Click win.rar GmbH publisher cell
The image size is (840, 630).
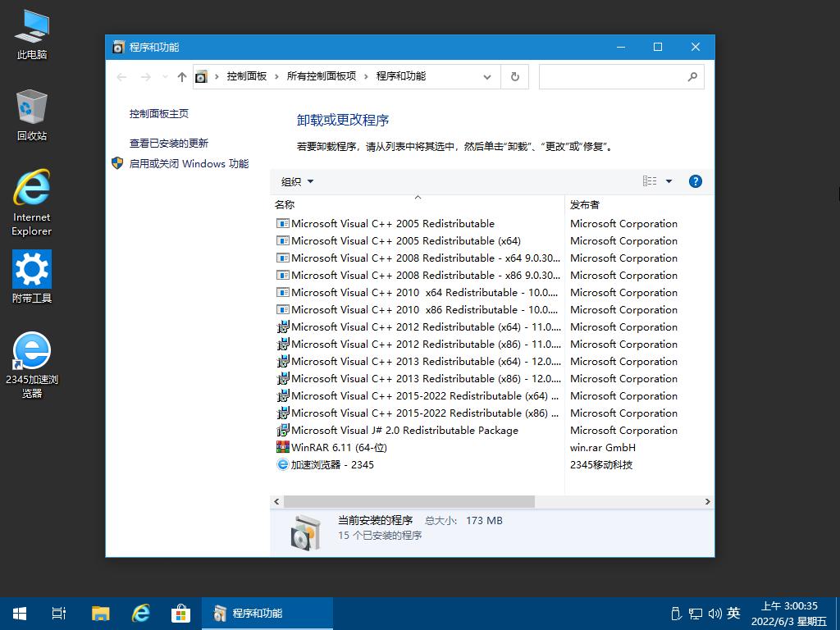(603, 447)
